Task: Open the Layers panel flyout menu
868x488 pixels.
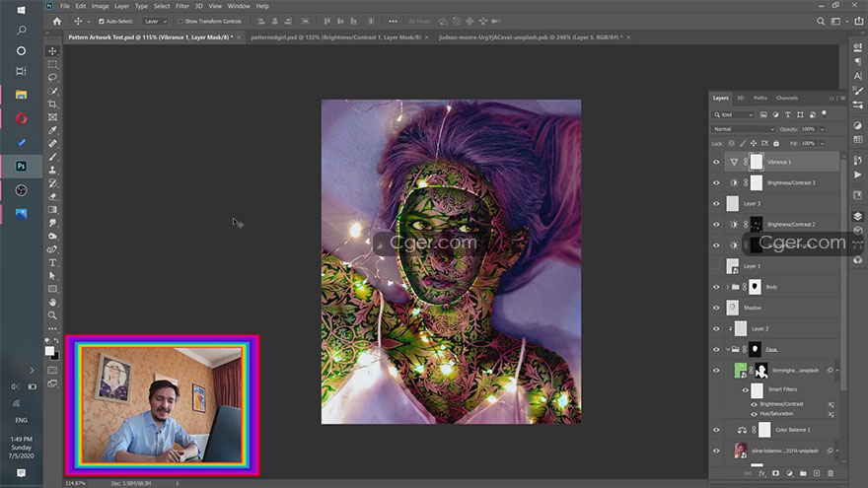Action: coord(843,98)
